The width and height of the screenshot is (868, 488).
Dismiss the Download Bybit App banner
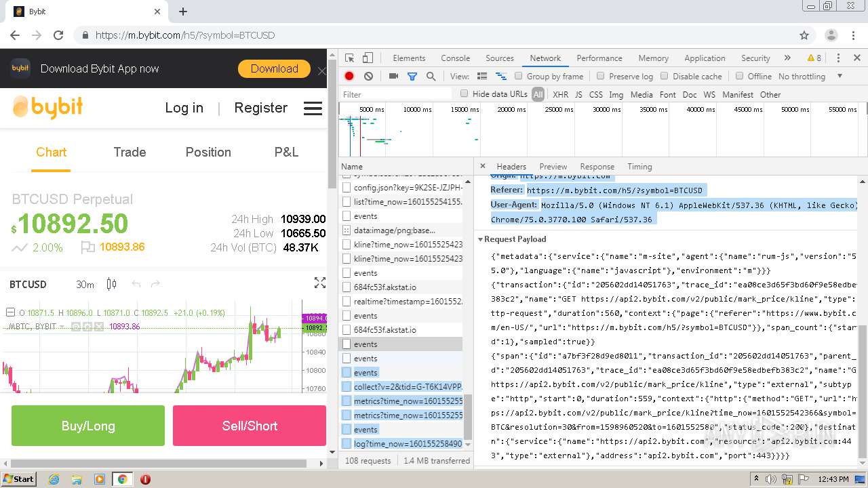322,70
